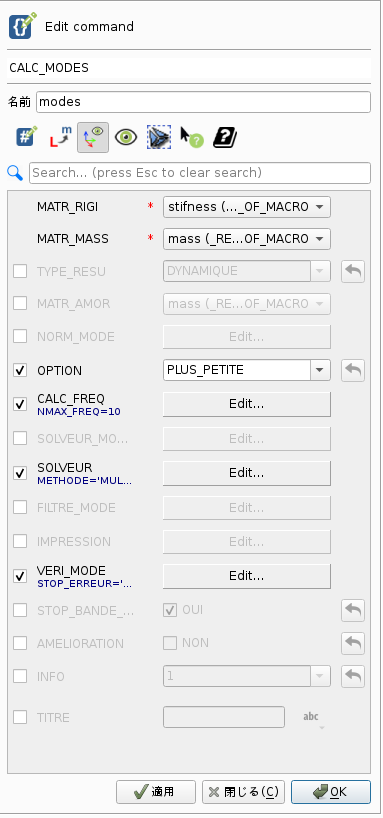The image size is (383, 818).
Task: Reset OPTION using its undo arrow
Action: [x=353, y=370]
